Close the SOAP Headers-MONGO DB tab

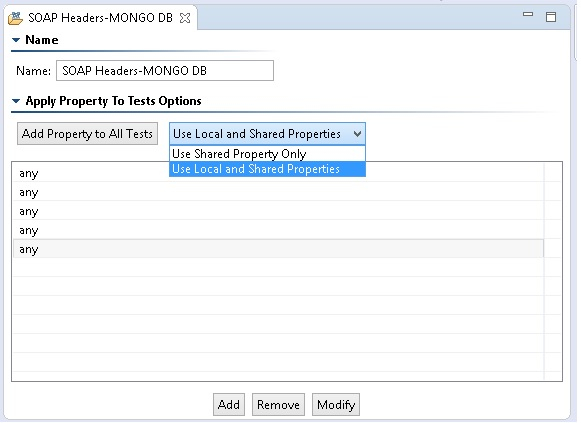pyautogui.click(x=185, y=18)
